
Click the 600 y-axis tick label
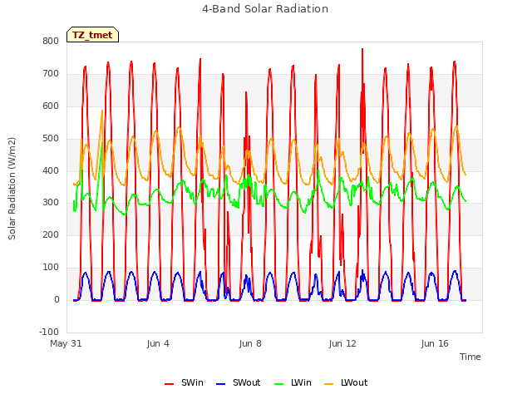tap(51, 106)
